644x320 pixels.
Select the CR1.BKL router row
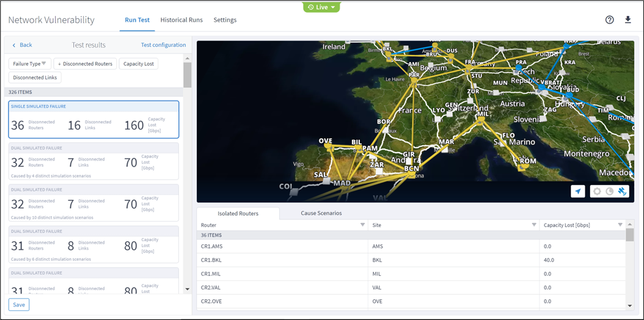411,260
